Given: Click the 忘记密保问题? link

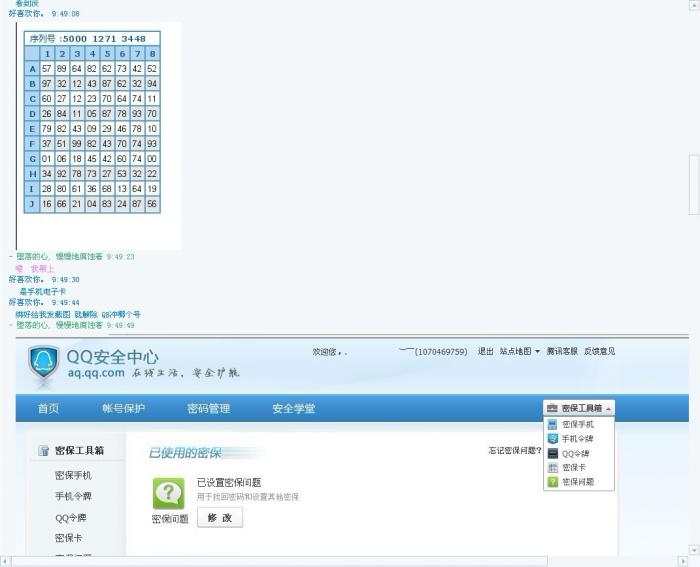Looking at the screenshot, I should point(515,450).
